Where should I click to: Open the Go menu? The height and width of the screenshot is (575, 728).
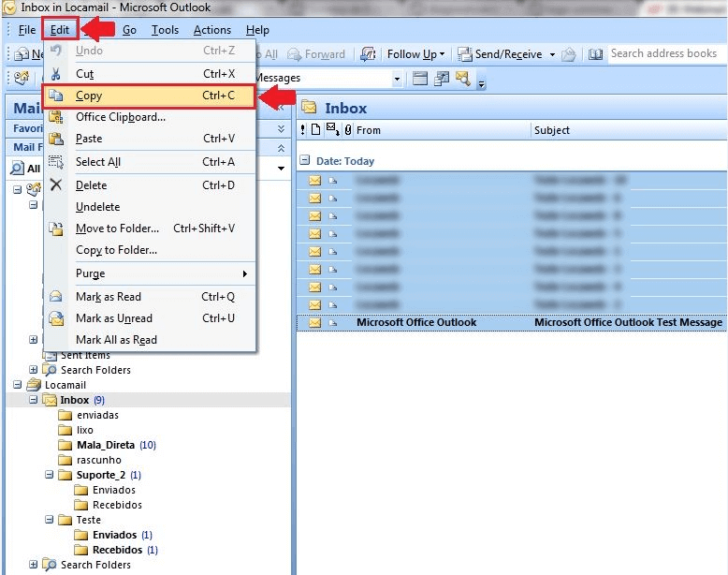pyautogui.click(x=129, y=30)
